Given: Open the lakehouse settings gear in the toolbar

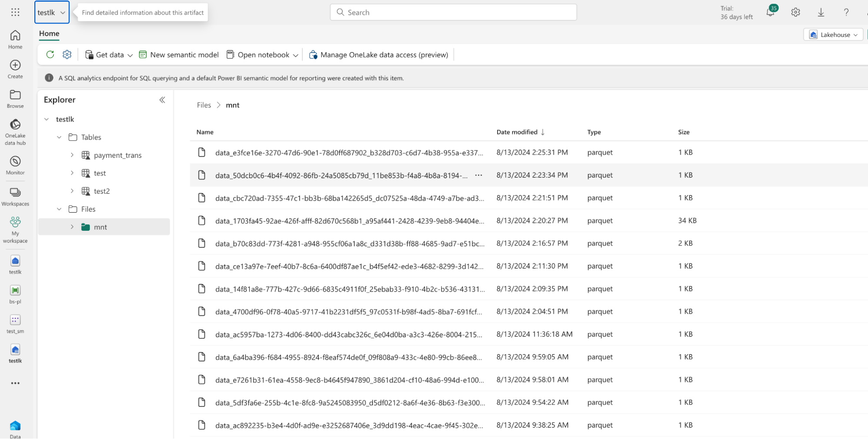Looking at the screenshot, I should [67, 54].
